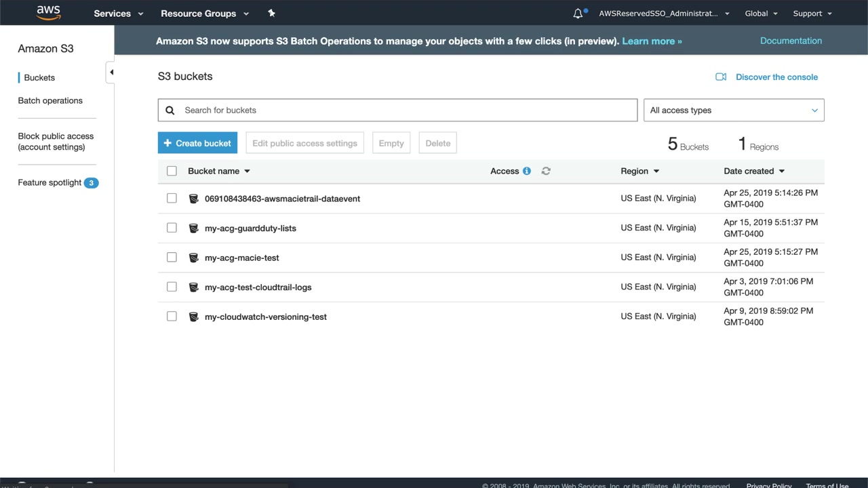
Task: Click the Access column header text
Action: 505,171
